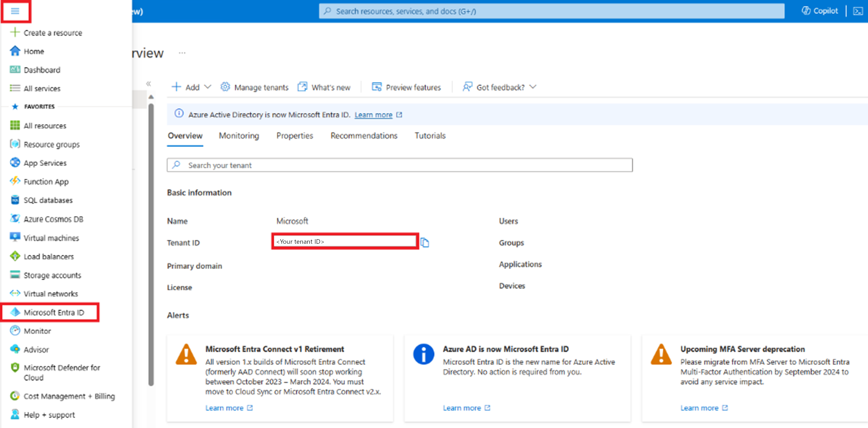
Task: Open Cloud Shell from the top bar
Action: tap(858, 11)
